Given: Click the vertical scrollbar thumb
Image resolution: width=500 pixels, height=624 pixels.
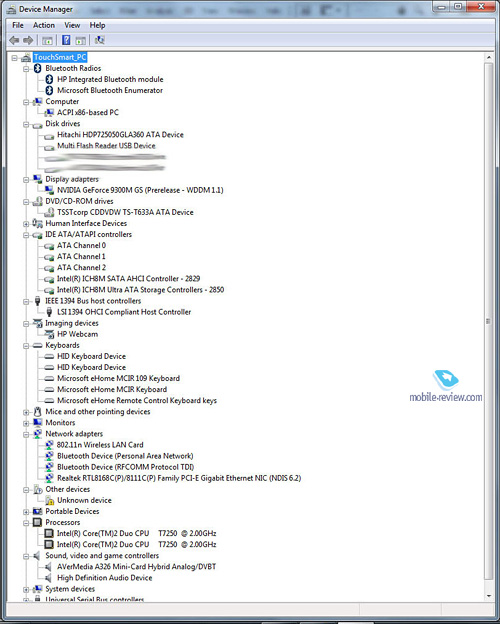Looking at the screenshot, I should pyautogui.click(x=488, y=322).
